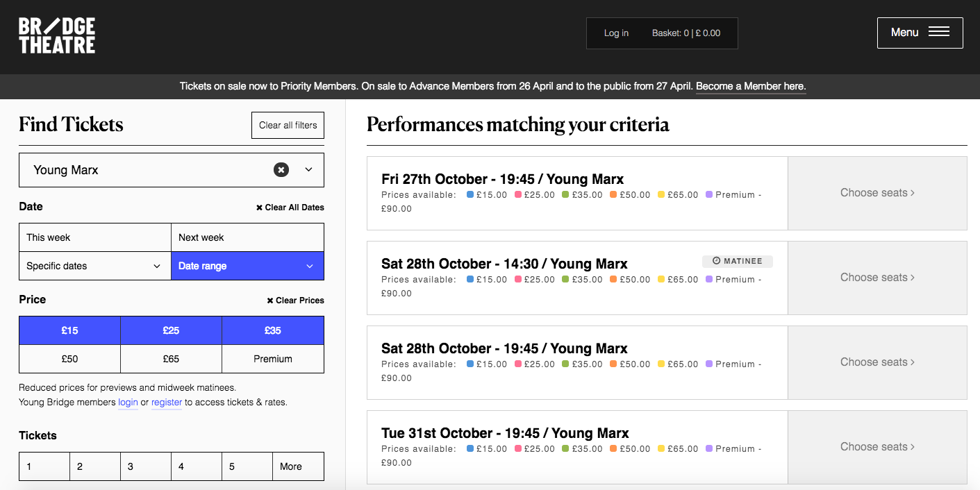Select 3 tickets
The height and width of the screenshot is (490, 980).
tap(146, 466)
